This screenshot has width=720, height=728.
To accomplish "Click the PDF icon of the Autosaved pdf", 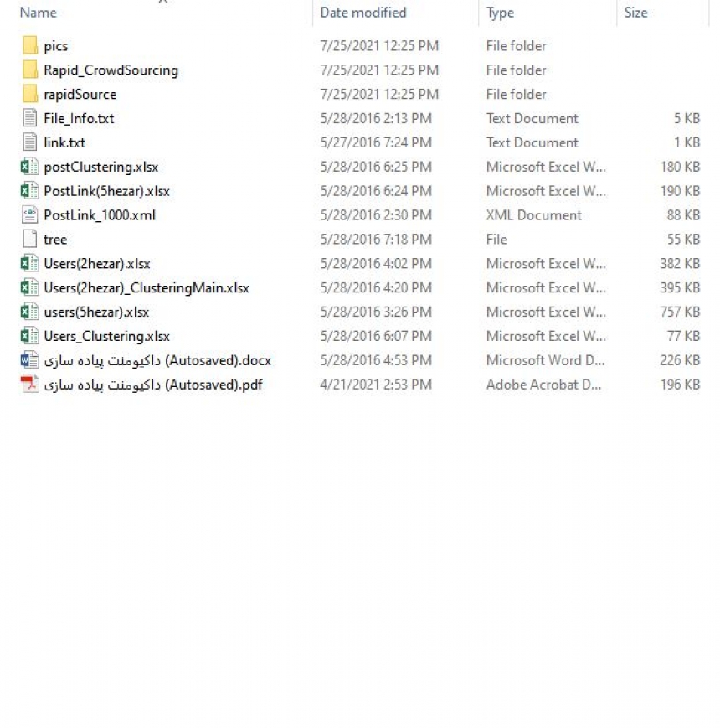I will tap(29, 384).
